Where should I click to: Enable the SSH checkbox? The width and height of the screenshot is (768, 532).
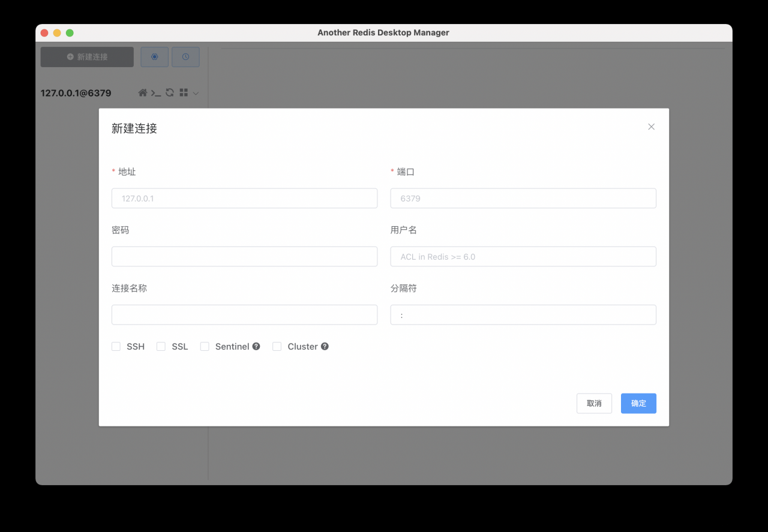point(116,347)
